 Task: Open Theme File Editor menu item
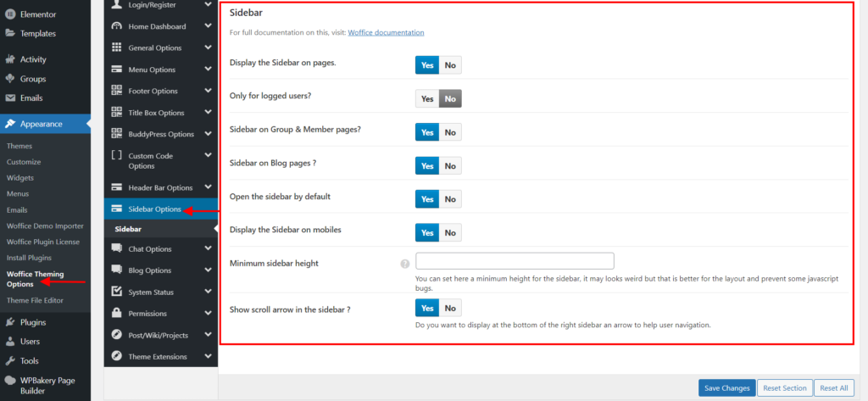(35, 300)
